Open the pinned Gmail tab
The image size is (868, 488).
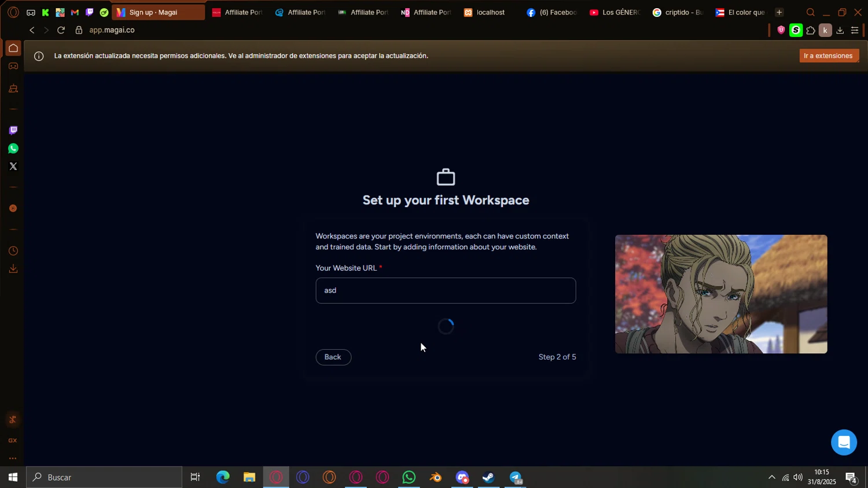pos(75,12)
